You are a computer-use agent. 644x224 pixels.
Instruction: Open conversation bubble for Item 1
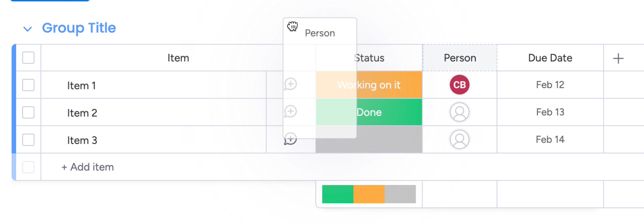pos(290,84)
